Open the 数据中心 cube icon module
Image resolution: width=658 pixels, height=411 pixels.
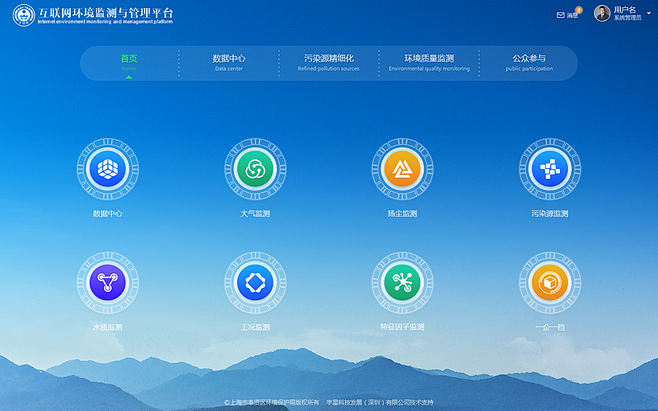(x=107, y=169)
